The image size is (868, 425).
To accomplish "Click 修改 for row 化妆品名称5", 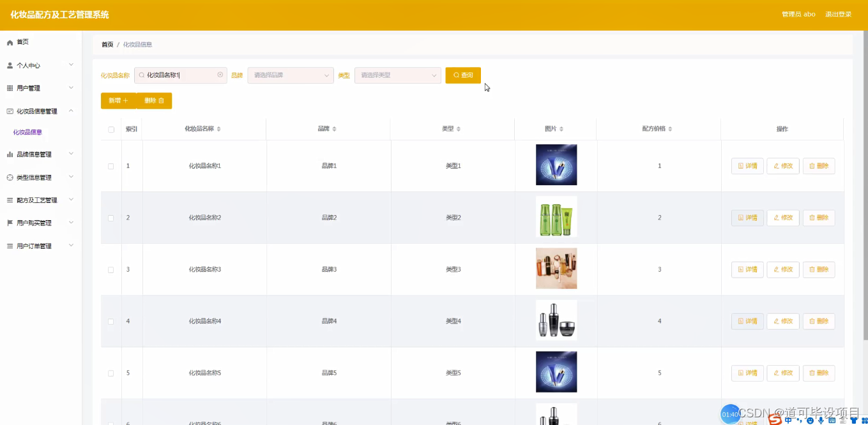I will (x=783, y=373).
